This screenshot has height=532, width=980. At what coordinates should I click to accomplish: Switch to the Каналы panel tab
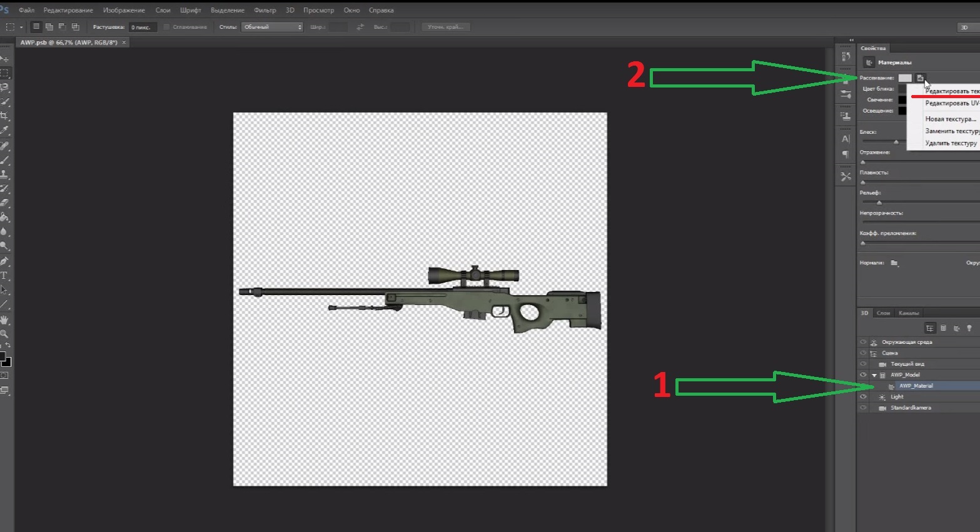click(x=908, y=313)
